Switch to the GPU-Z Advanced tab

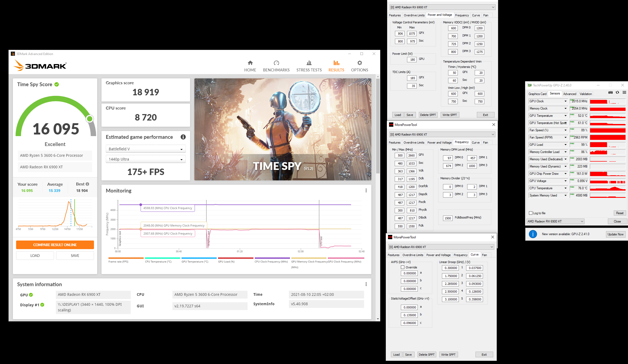(569, 94)
